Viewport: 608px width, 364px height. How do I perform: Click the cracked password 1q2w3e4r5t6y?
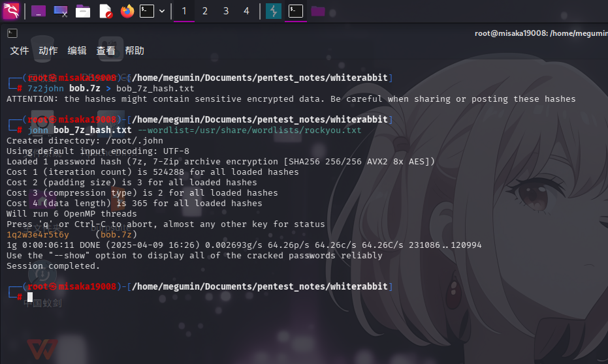(38, 235)
